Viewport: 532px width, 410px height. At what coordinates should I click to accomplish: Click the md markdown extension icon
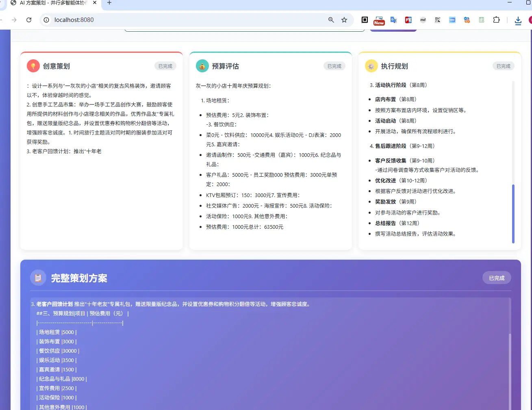point(423,20)
